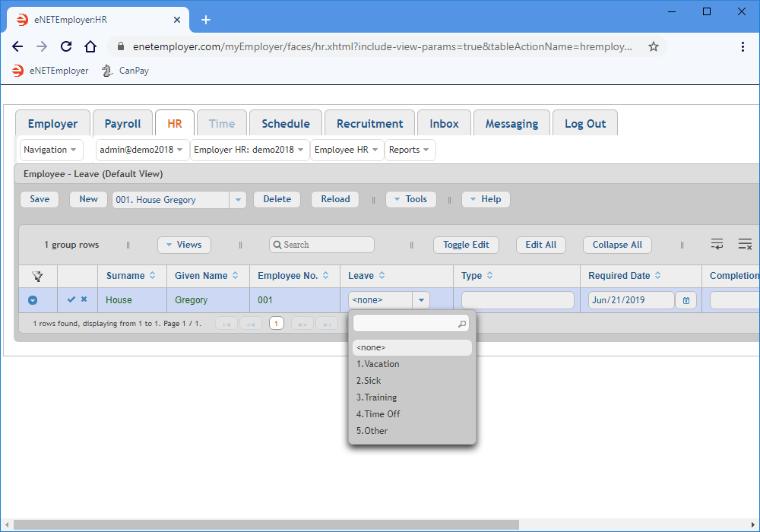Bookmark this page using the star icon

(x=653, y=46)
